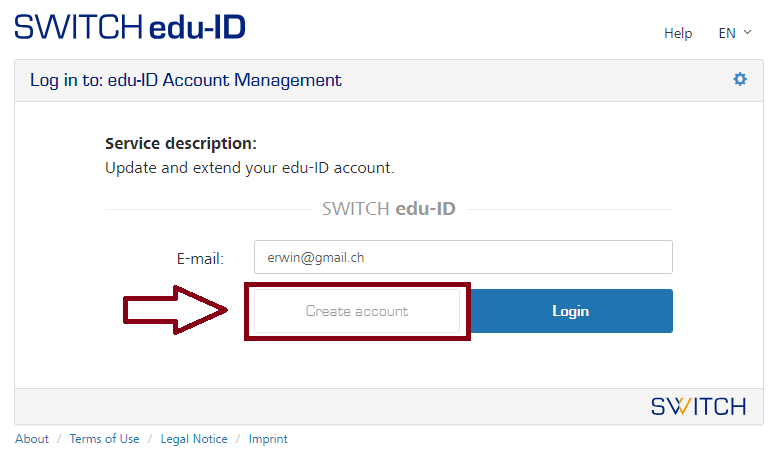Click the 'Service description:' heading
This screenshot has height=459, width=775.
(181, 143)
